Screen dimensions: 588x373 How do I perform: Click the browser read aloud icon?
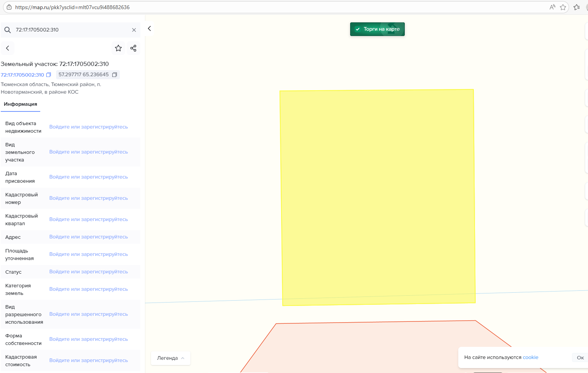(x=552, y=7)
